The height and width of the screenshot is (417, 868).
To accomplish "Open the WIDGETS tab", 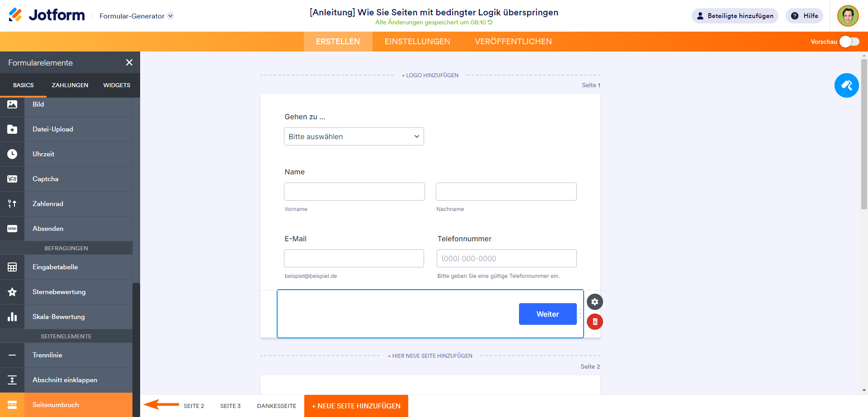I will pos(117,85).
